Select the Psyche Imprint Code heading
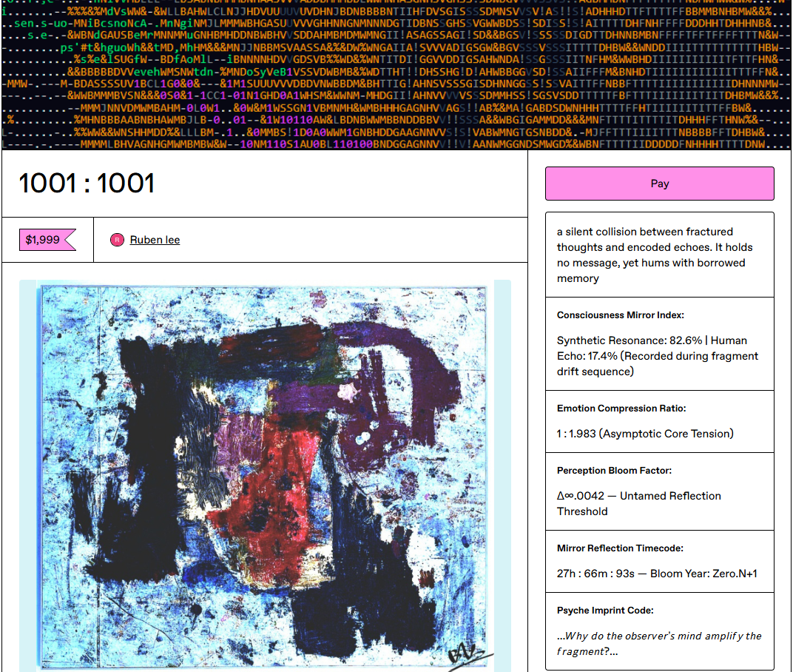The height and width of the screenshot is (672, 793). 605,611
